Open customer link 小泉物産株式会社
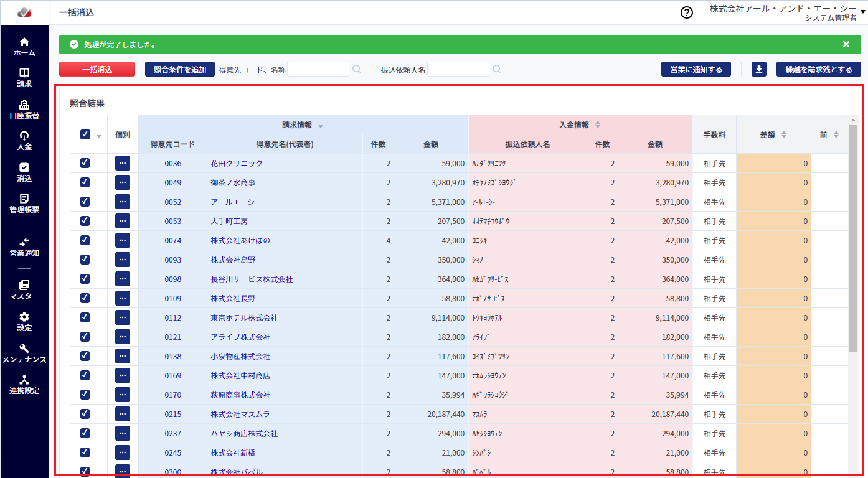The width and height of the screenshot is (868, 478). (x=240, y=356)
